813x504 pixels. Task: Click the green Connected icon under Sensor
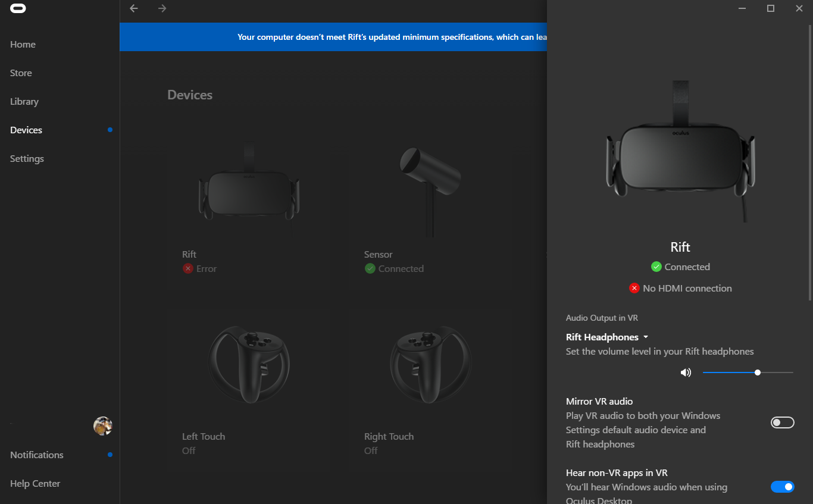[370, 268]
